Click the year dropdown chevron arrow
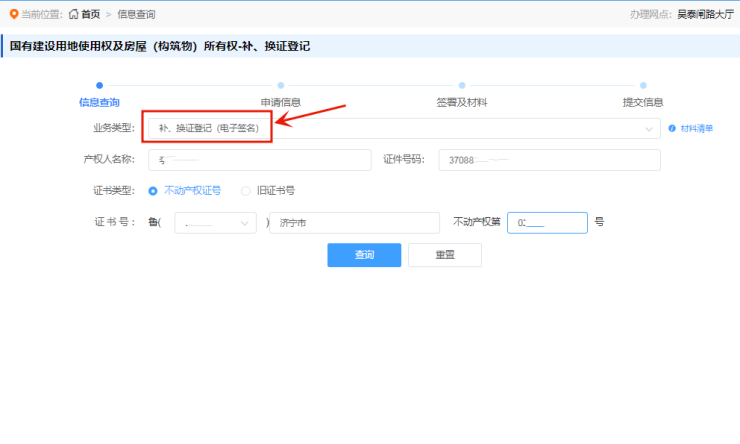The height and width of the screenshot is (444, 740). tap(244, 223)
